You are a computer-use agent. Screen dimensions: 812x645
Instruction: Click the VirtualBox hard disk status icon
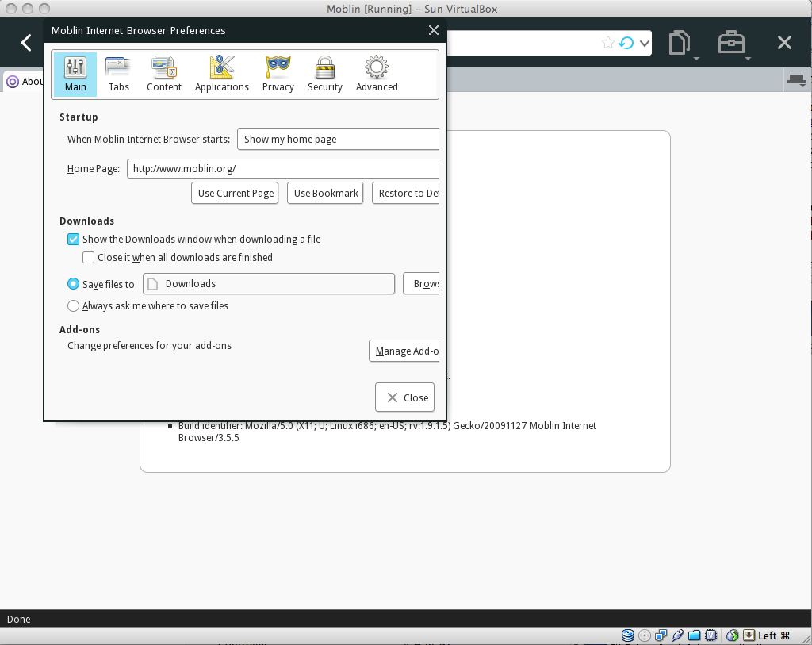point(628,635)
